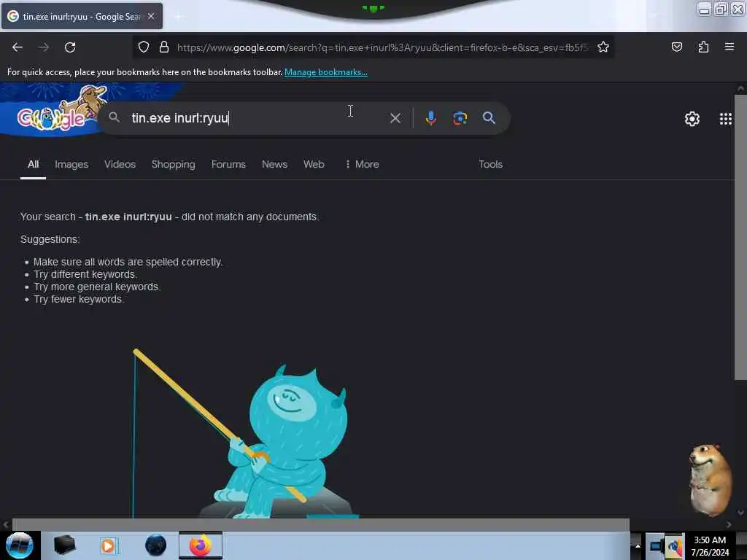
Task: Click the "did not match any documents" message
Action: tap(249, 217)
